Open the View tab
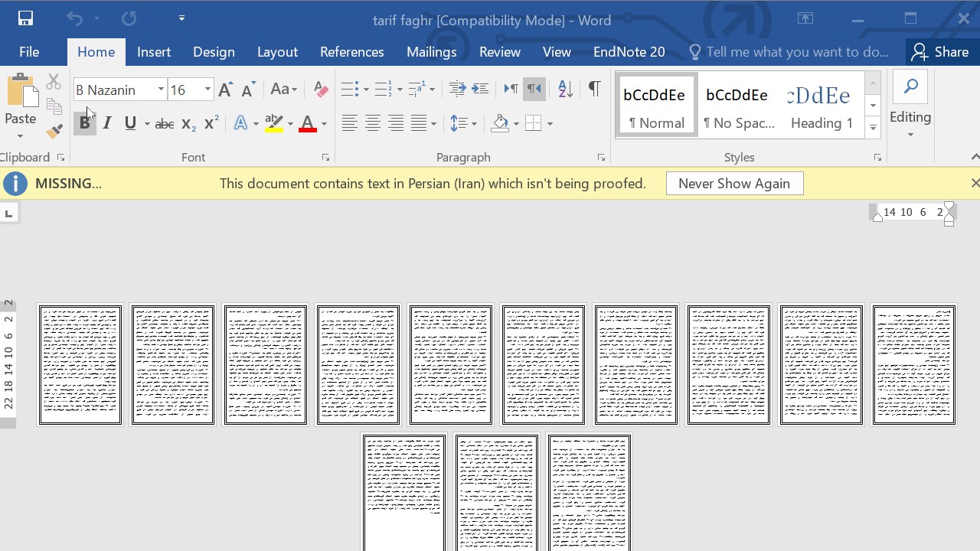This screenshot has width=980, height=551. [x=557, y=52]
